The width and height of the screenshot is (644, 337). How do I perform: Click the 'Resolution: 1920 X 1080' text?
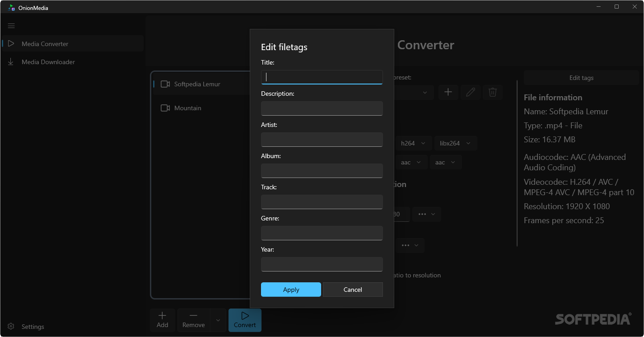pos(567,206)
